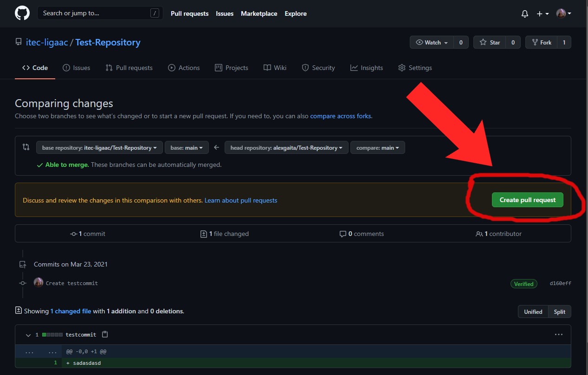This screenshot has height=375, width=588.
Task: Open the base: main branch dropdown
Action: click(187, 147)
